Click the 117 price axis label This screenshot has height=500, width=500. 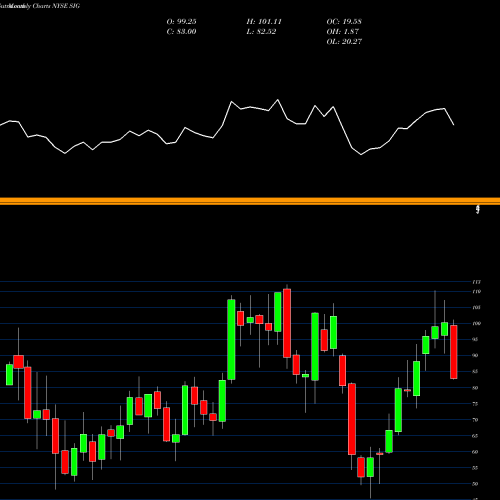(477, 282)
